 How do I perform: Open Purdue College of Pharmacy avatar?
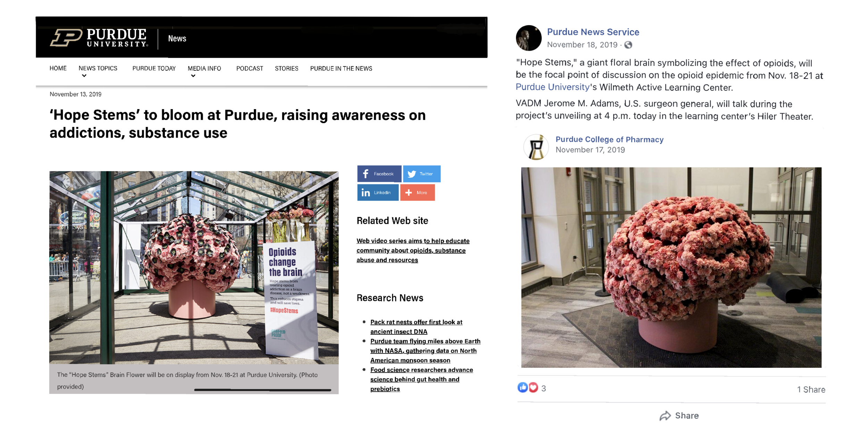pos(536,147)
